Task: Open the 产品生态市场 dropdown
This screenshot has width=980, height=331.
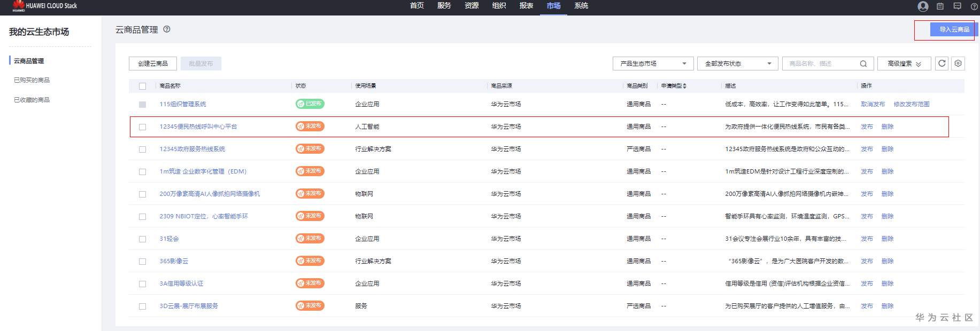Action: (x=653, y=64)
